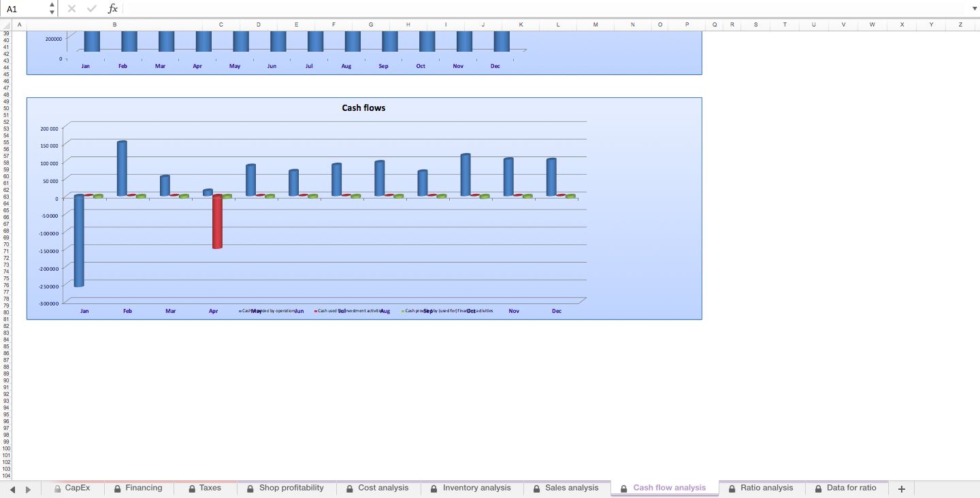Click the jump-to-first-sheet arrow
The width and height of the screenshot is (980, 498).
point(11,488)
